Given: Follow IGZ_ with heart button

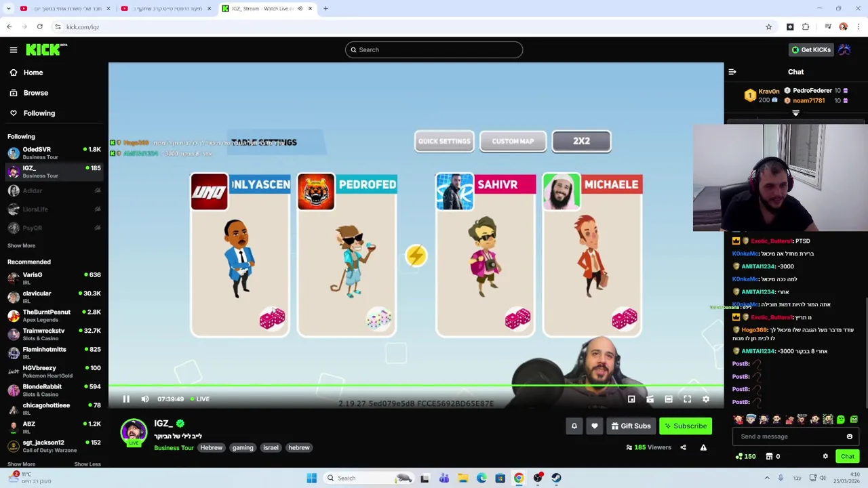Looking at the screenshot, I should [595, 426].
